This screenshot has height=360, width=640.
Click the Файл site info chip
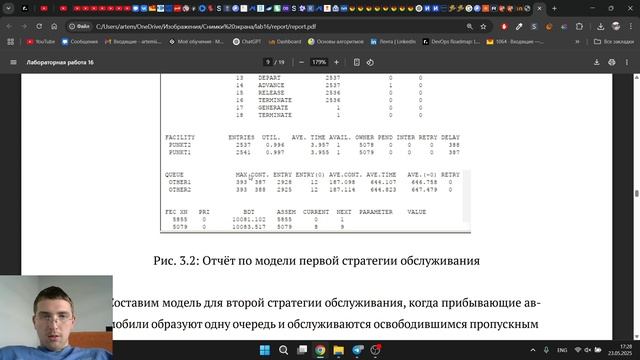coord(79,27)
